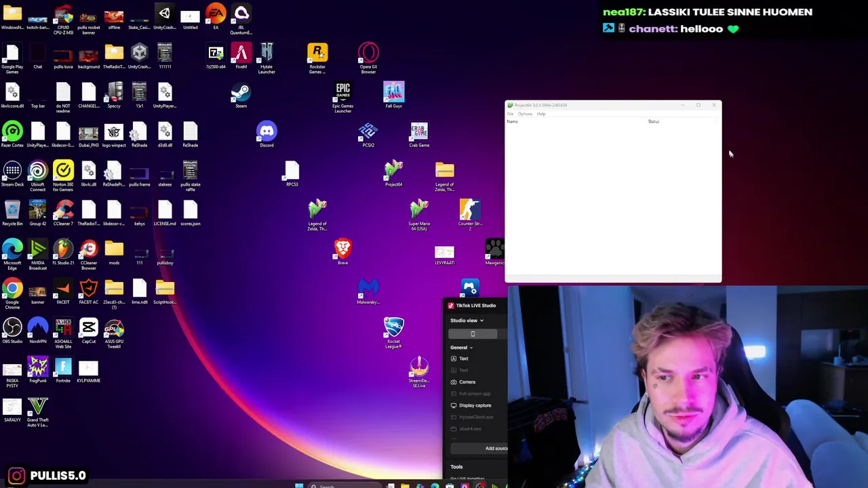
Task: Open the Project64 desktop shortcut
Action: [x=393, y=174]
